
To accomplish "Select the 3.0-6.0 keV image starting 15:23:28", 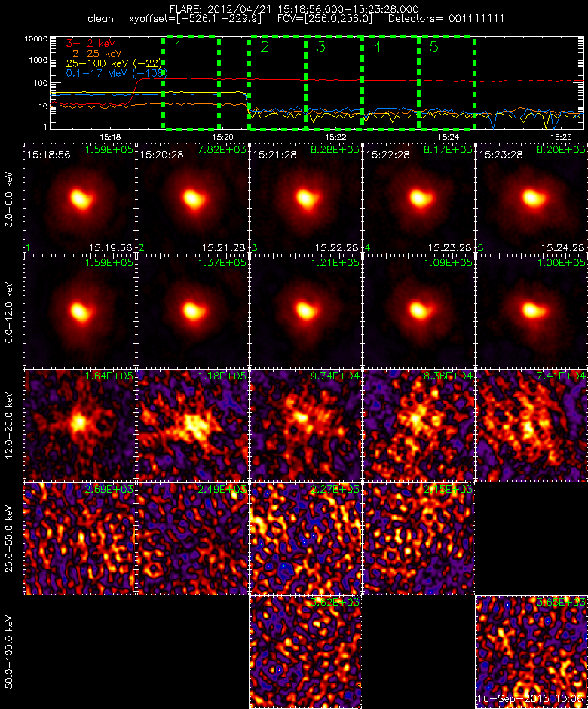I will pos(531,198).
